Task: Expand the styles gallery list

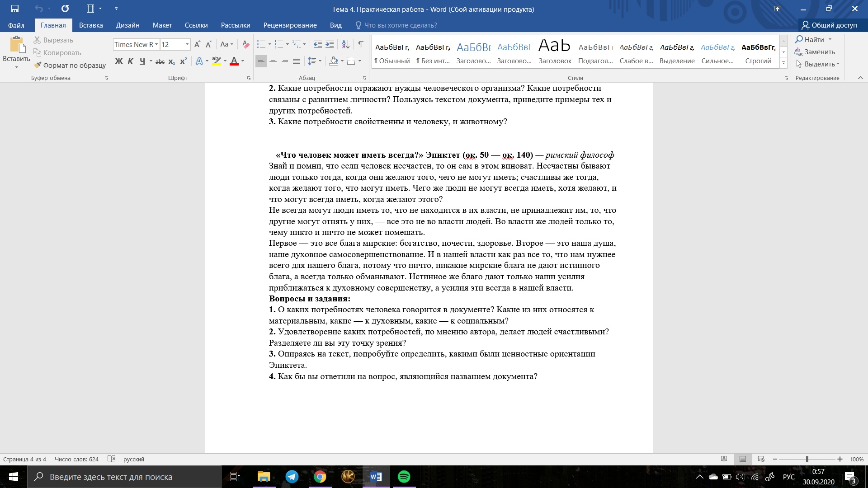Action: [783, 63]
